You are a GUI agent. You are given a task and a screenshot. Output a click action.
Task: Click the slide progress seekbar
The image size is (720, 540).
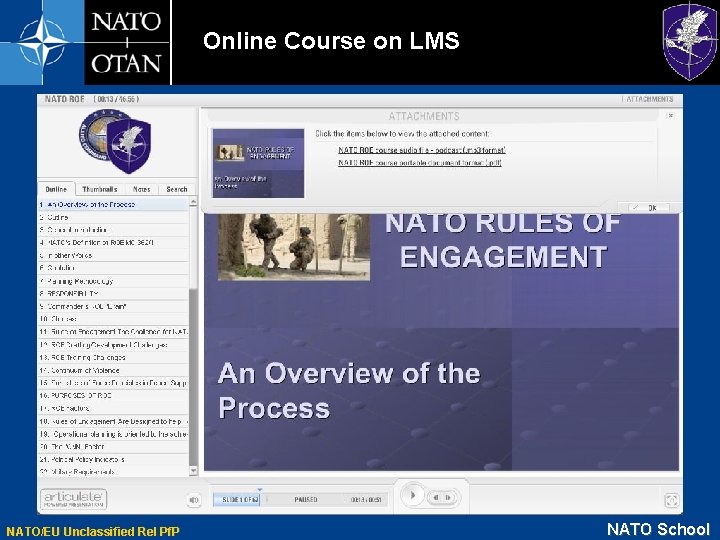click(300, 500)
